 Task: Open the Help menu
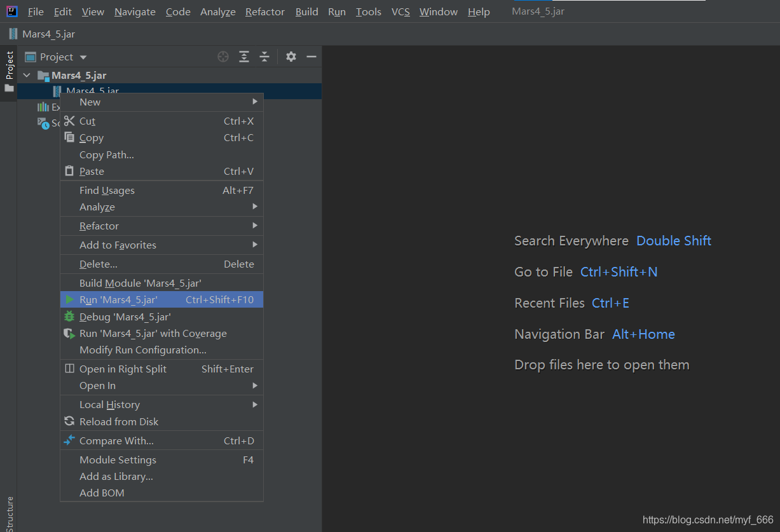pos(479,11)
